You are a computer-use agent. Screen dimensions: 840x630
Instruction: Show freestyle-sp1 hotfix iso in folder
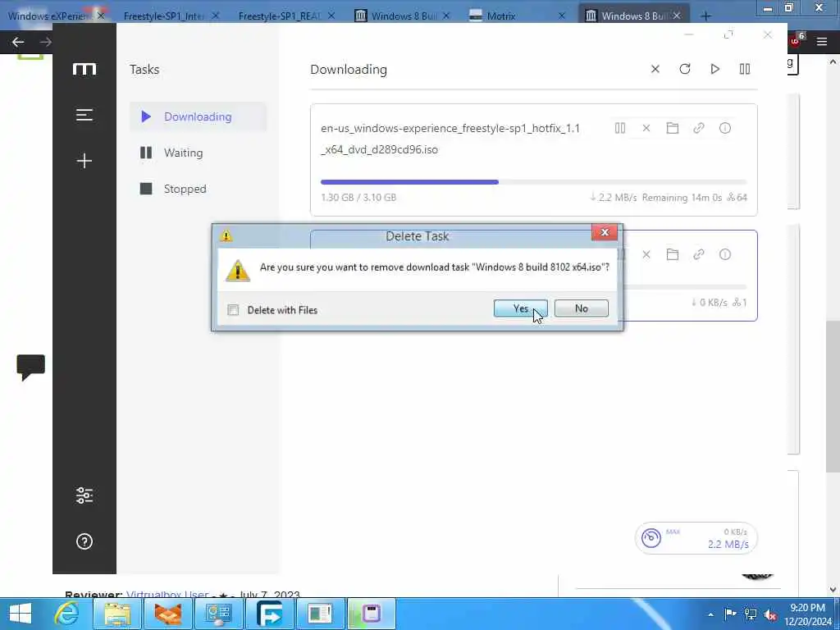tap(673, 128)
